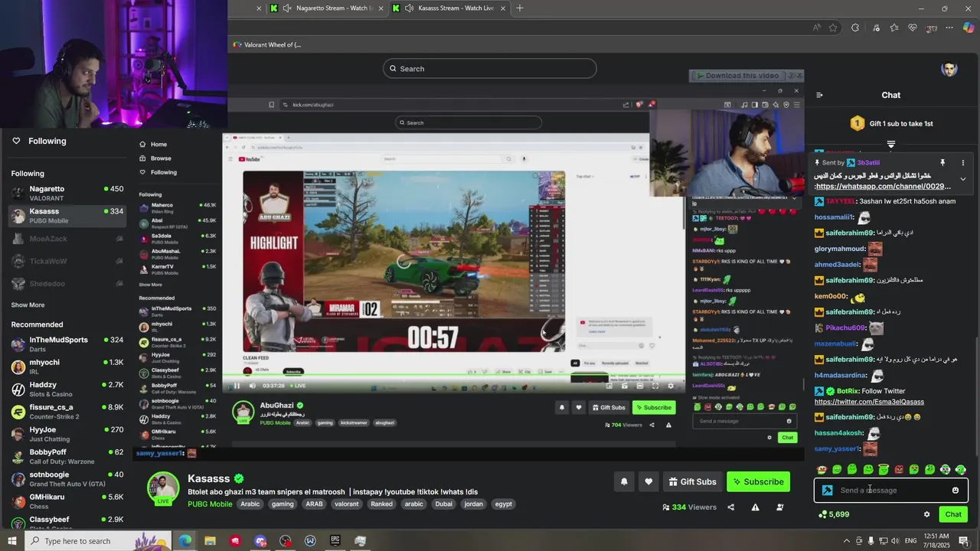Open File Explorer from taskbar

click(210, 541)
